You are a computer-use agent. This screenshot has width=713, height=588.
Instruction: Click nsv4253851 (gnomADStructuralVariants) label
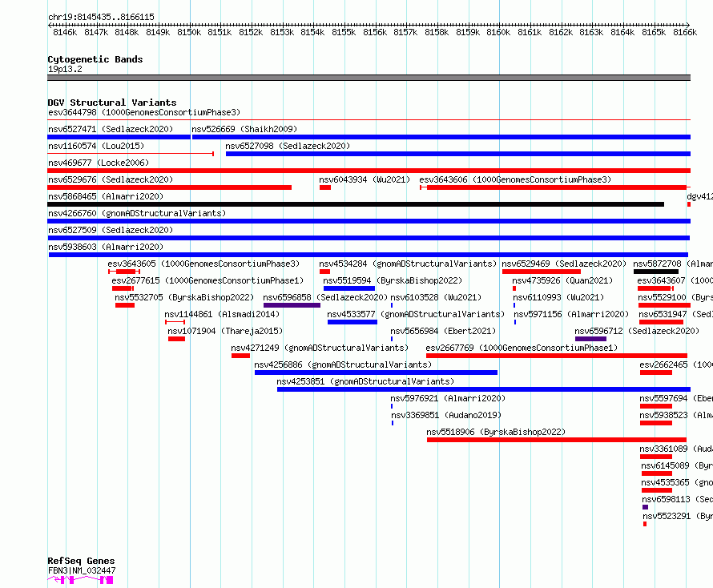pyautogui.click(x=365, y=381)
